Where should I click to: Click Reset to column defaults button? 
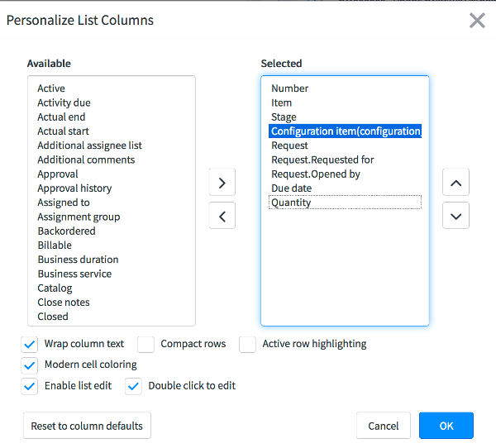tap(87, 426)
